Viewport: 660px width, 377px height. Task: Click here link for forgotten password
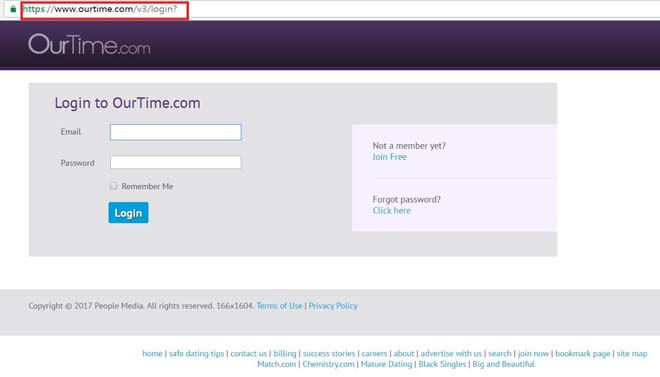391,211
